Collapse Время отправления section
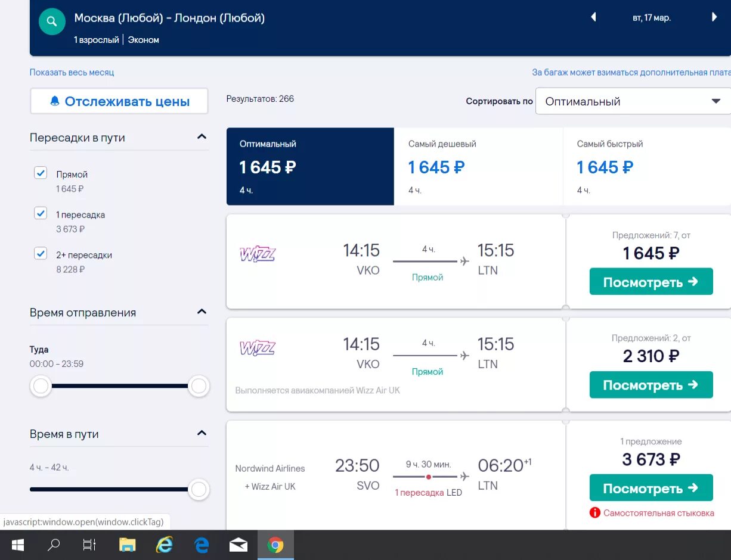 (x=202, y=312)
